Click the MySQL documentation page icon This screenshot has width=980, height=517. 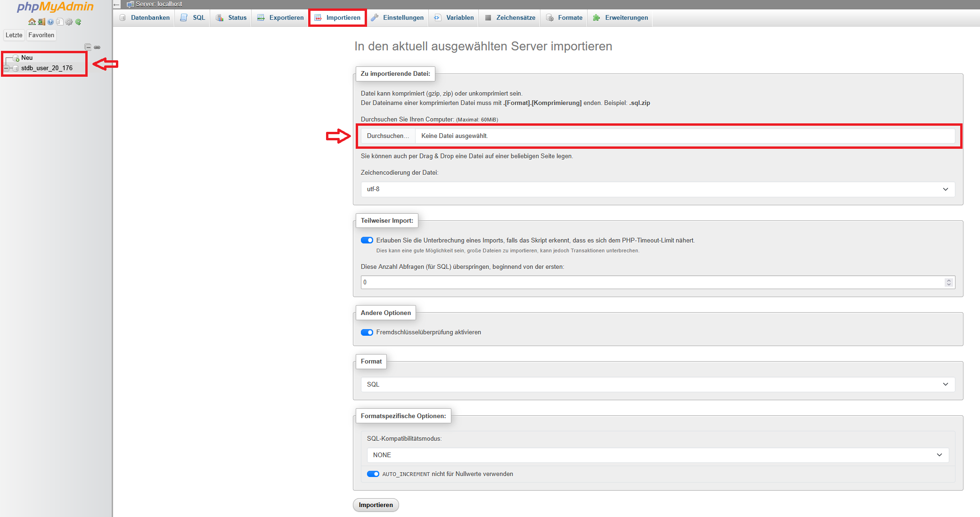pos(59,22)
